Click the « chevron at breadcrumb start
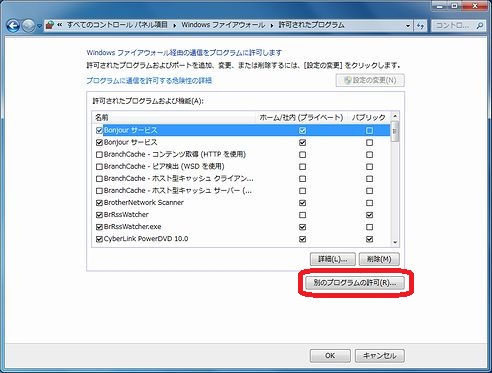 (x=59, y=25)
